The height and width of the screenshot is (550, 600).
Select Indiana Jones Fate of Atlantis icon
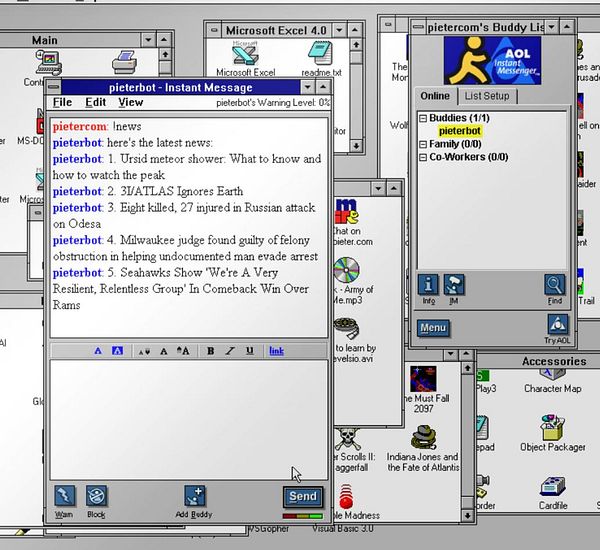tap(424, 437)
